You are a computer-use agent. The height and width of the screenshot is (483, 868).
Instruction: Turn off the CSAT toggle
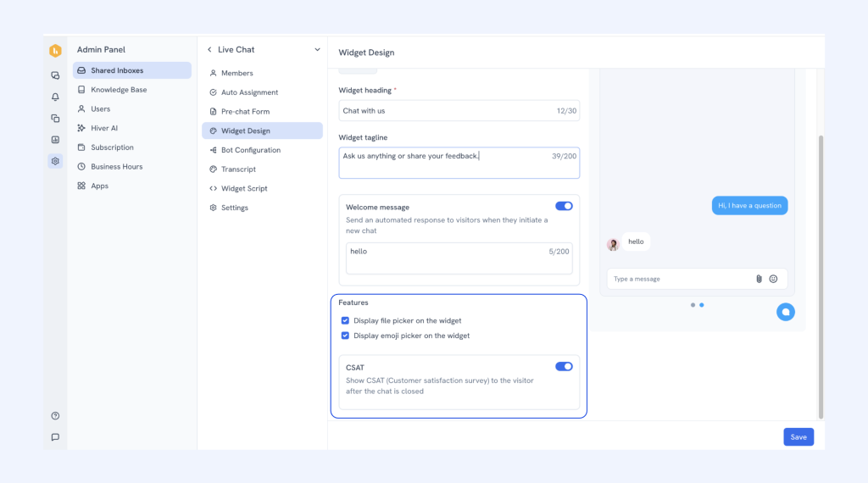coord(564,367)
